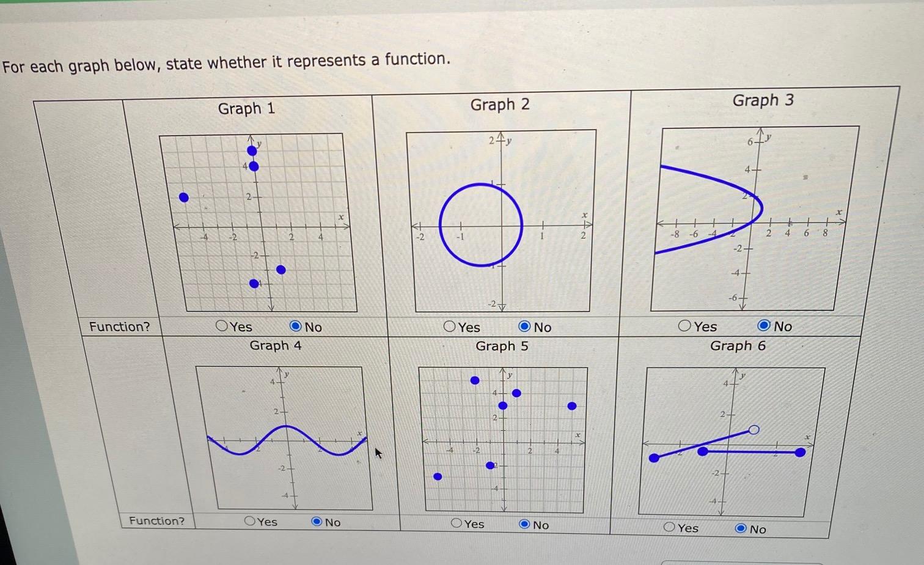924x565 pixels.
Task: Select Yes radio button for Graph 6
Action: 669,527
